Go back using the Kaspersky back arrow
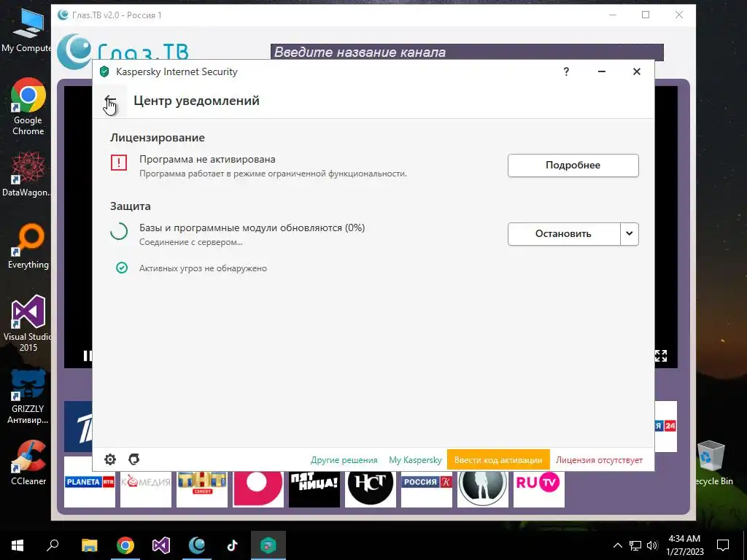The width and height of the screenshot is (747, 560). point(110,101)
